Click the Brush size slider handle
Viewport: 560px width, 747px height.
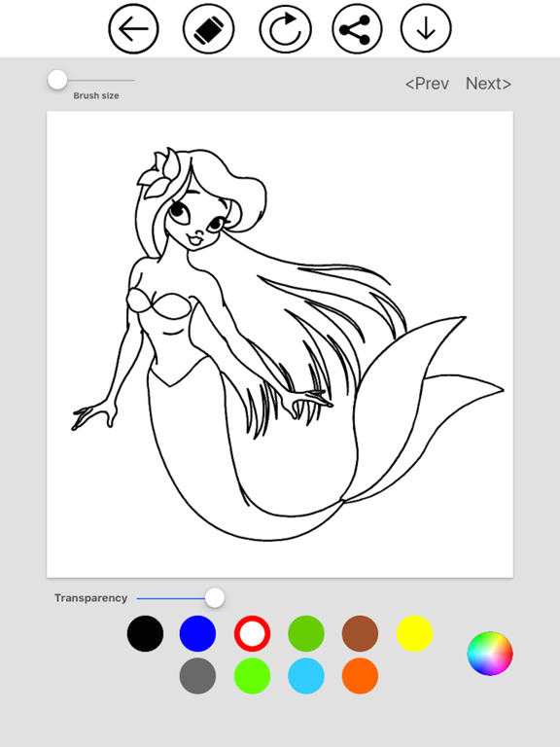(x=57, y=80)
